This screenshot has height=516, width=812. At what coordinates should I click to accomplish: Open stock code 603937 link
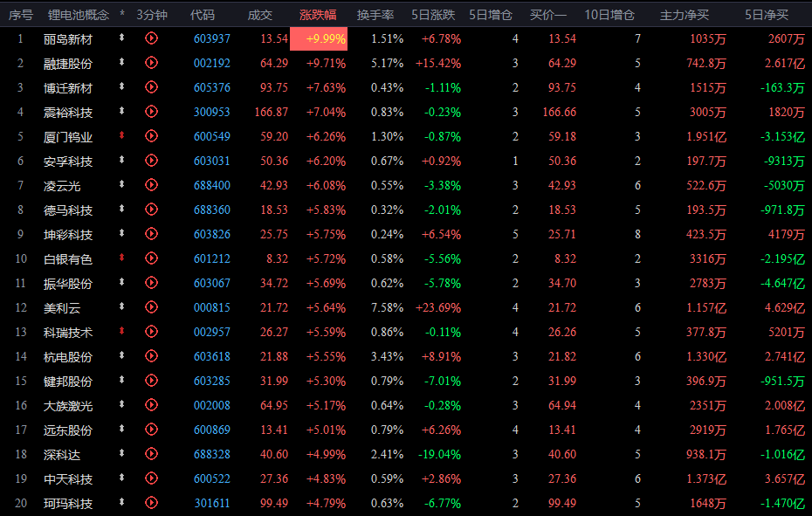point(212,38)
